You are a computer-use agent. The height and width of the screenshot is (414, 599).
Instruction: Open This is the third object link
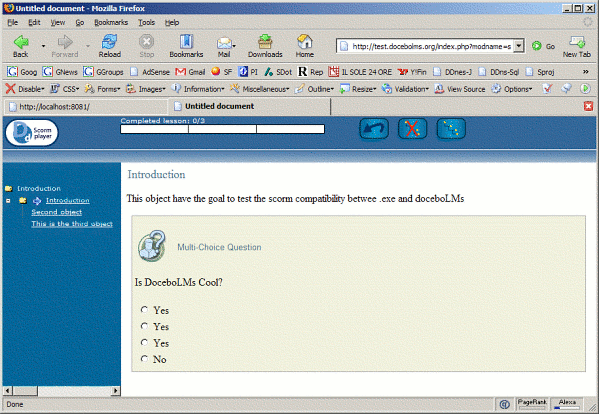[72, 224]
